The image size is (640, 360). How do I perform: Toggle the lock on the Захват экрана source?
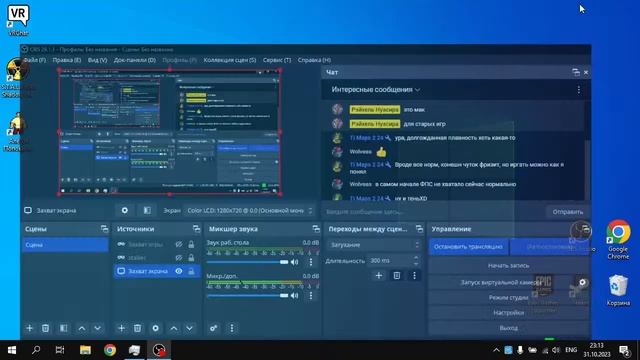pyautogui.click(x=191, y=271)
